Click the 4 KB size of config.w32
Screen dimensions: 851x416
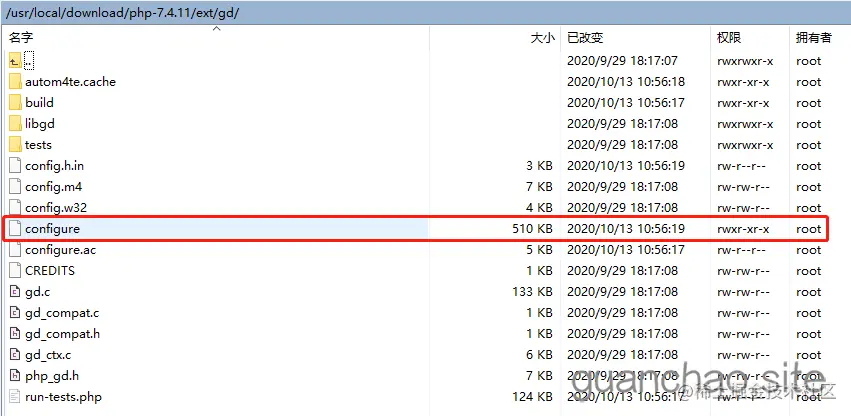(539, 207)
